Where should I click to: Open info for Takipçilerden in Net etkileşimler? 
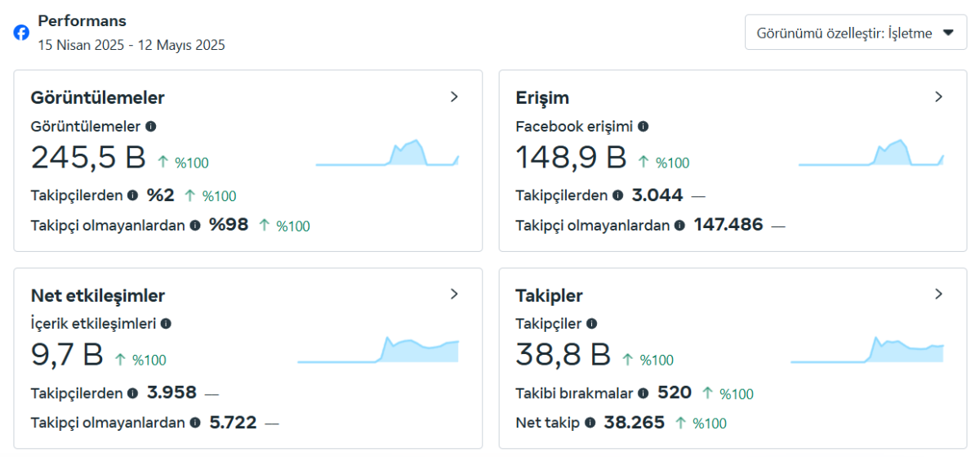132,393
